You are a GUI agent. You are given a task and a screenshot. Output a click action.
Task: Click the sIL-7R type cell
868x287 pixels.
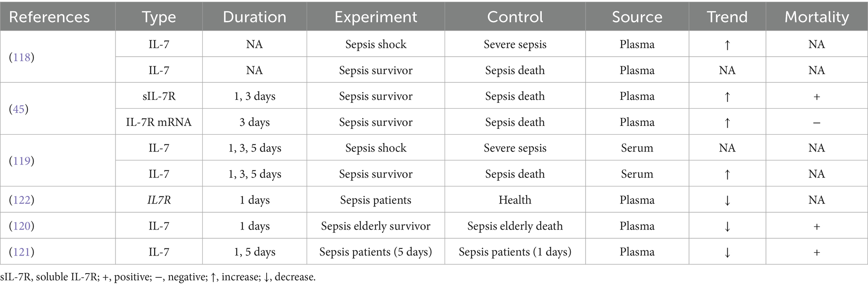tap(159, 96)
